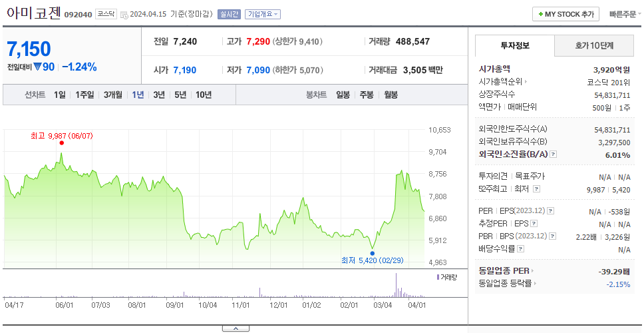Image resolution: width=644 pixels, height=333 pixels.
Task: Click the -2.15% industry change value
Action: pos(618,284)
